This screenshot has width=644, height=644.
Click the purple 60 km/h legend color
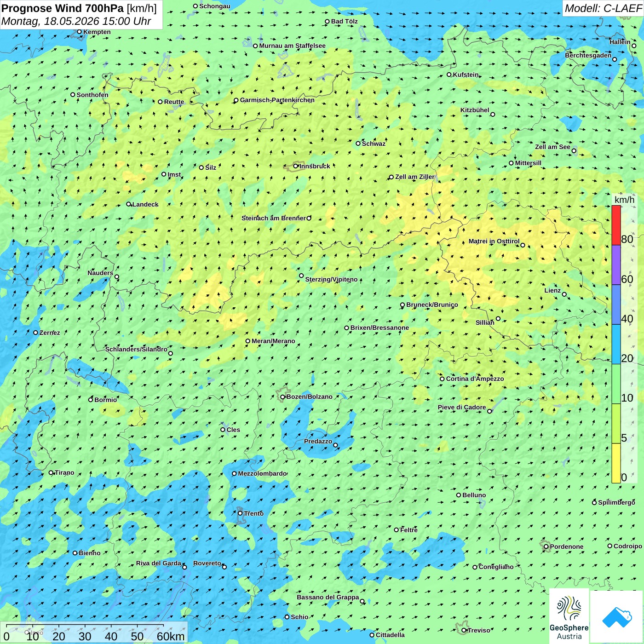pyautogui.click(x=616, y=265)
